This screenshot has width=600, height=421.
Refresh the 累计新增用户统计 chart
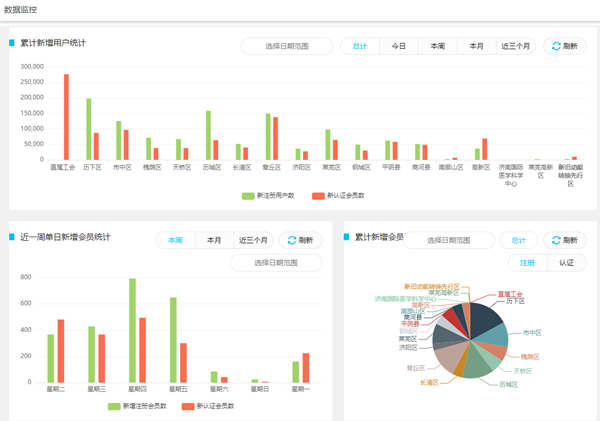tap(564, 46)
